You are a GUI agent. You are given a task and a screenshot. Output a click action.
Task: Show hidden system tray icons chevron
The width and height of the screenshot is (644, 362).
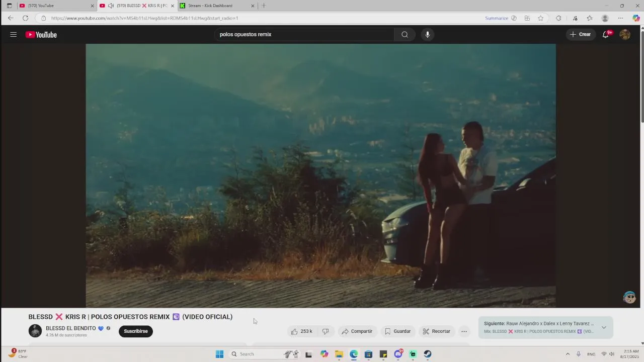568,354
